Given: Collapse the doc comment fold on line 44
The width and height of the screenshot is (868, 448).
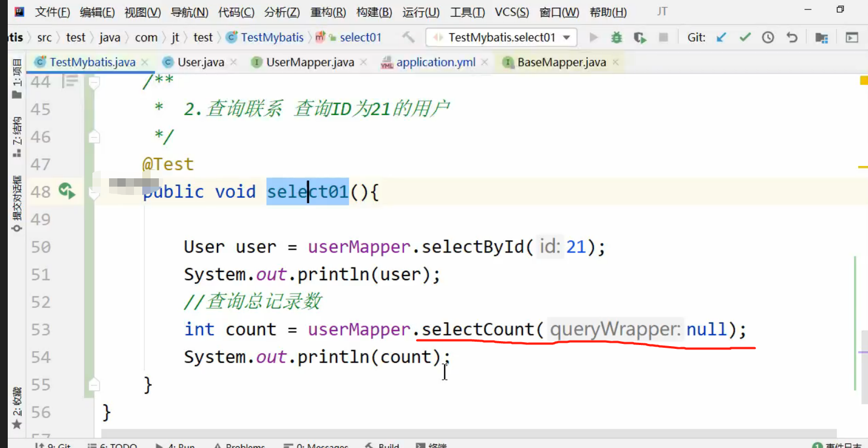Looking at the screenshot, I should [x=94, y=82].
